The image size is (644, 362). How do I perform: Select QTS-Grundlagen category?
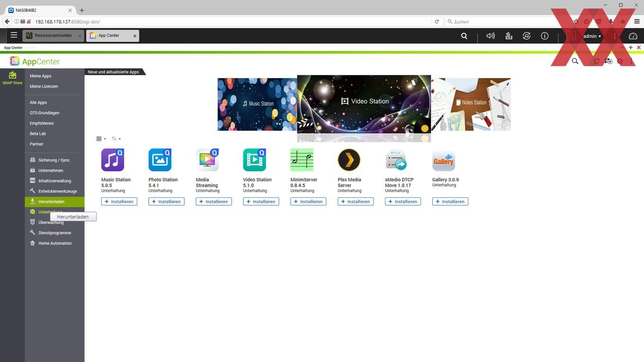click(45, 113)
